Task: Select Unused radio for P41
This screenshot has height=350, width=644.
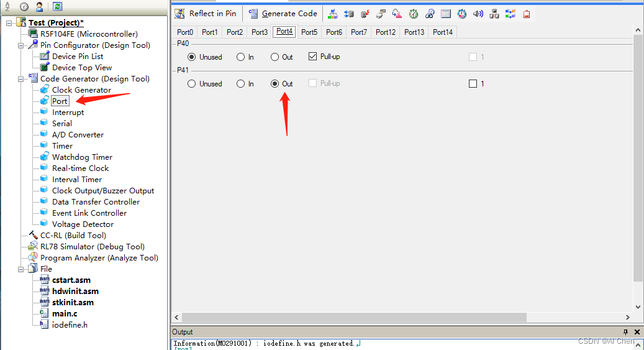Action: 191,84
